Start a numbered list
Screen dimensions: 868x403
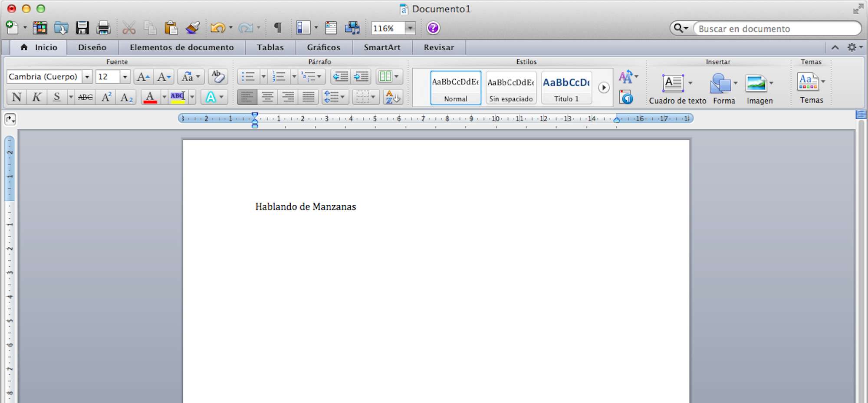coord(278,77)
